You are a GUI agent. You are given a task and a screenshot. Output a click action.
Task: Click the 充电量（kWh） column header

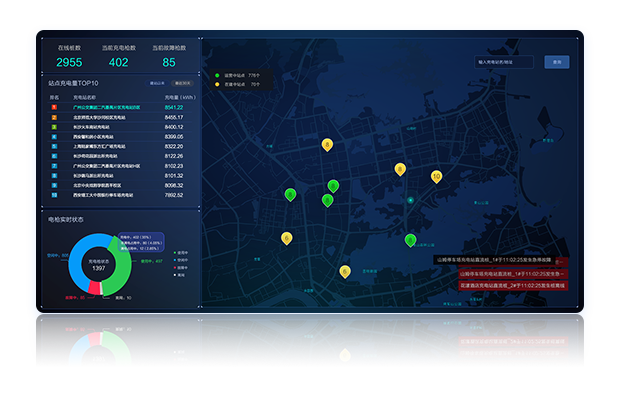point(180,97)
